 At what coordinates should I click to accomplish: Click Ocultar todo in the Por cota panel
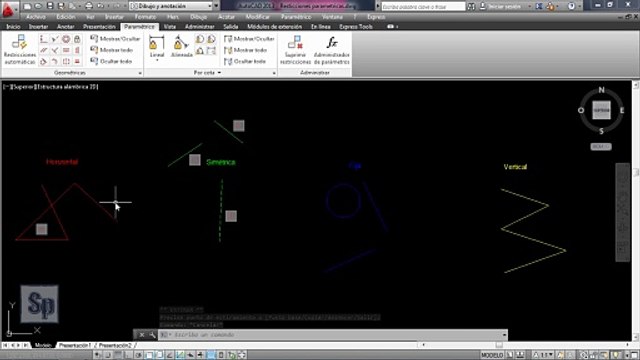[245, 61]
